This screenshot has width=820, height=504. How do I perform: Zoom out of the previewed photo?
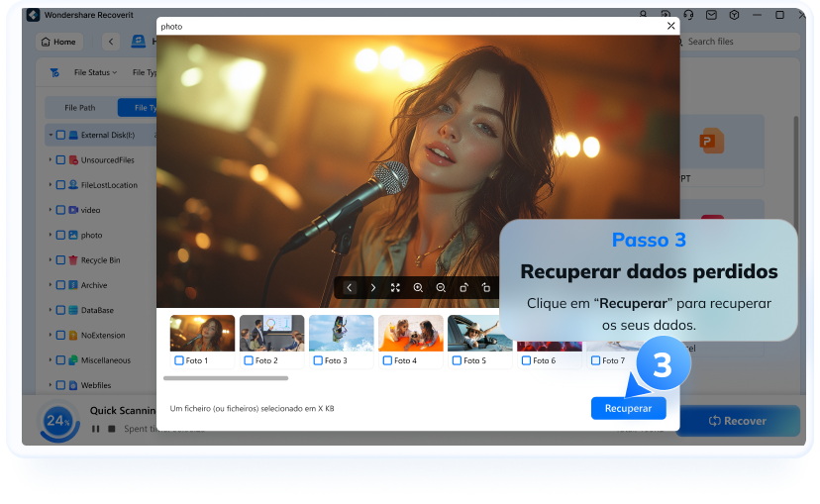pyautogui.click(x=441, y=287)
